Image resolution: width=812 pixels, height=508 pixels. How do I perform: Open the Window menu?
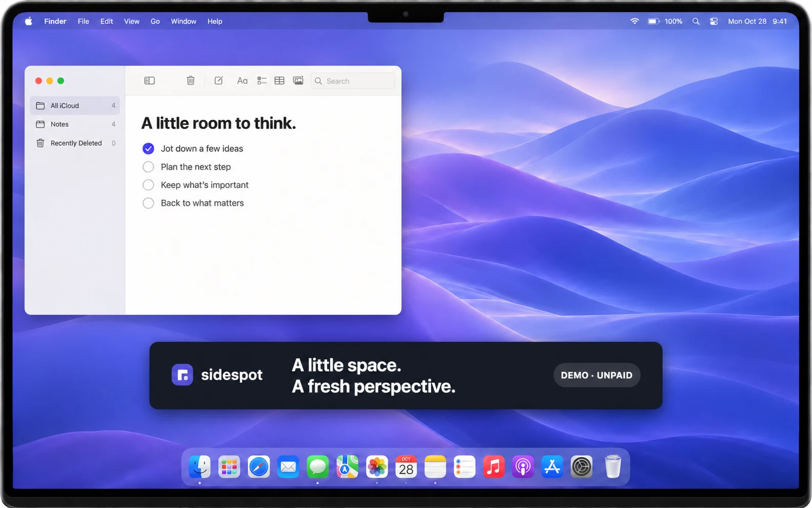[x=183, y=21]
